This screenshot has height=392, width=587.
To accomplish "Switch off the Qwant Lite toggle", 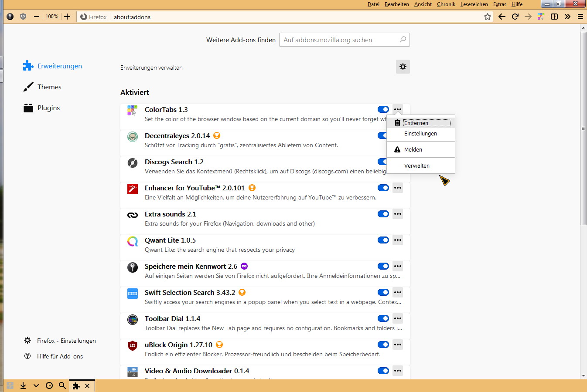I will pos(383,240).
